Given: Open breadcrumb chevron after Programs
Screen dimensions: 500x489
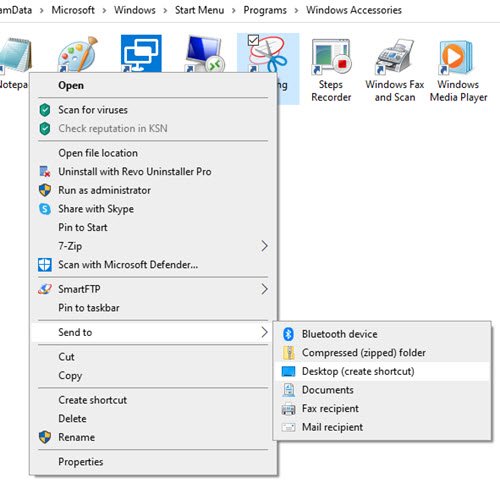Looking at the screenshot, I should [296, 10].
